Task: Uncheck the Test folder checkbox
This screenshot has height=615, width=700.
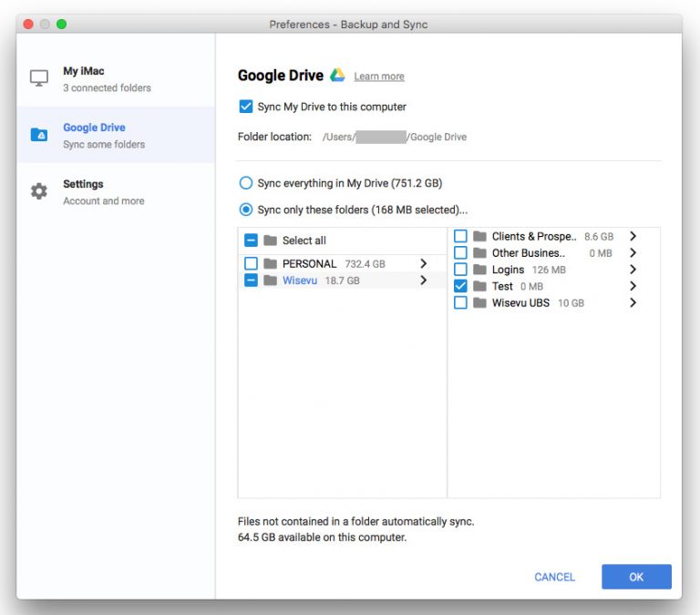Action: (x=460, y=286)
